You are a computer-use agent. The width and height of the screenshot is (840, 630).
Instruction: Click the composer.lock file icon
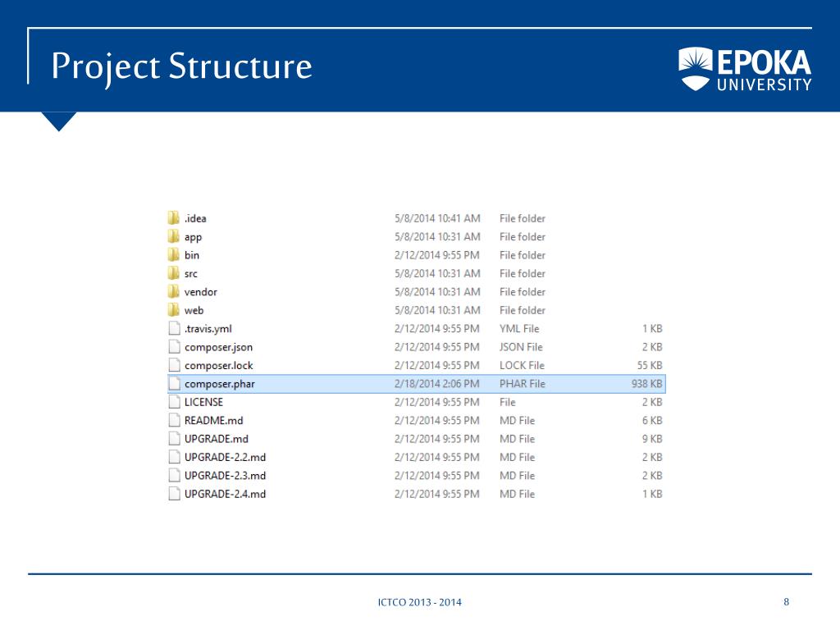[174, 365]
